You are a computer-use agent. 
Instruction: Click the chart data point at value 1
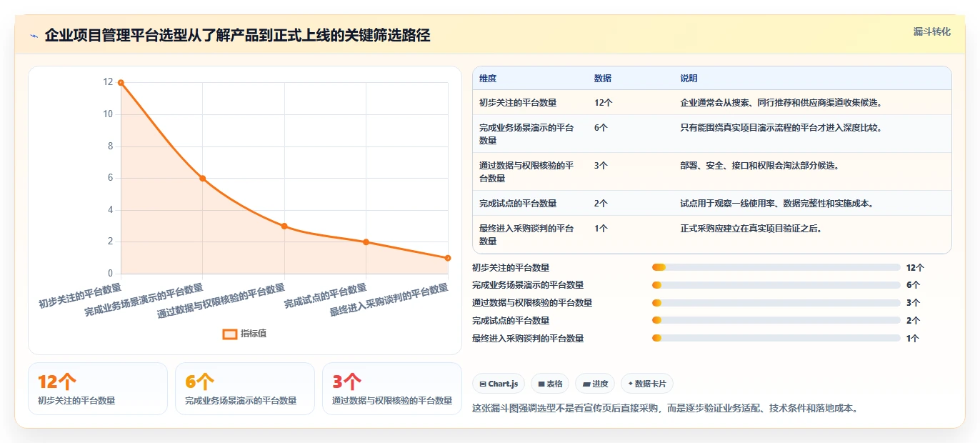coord(448,258)
